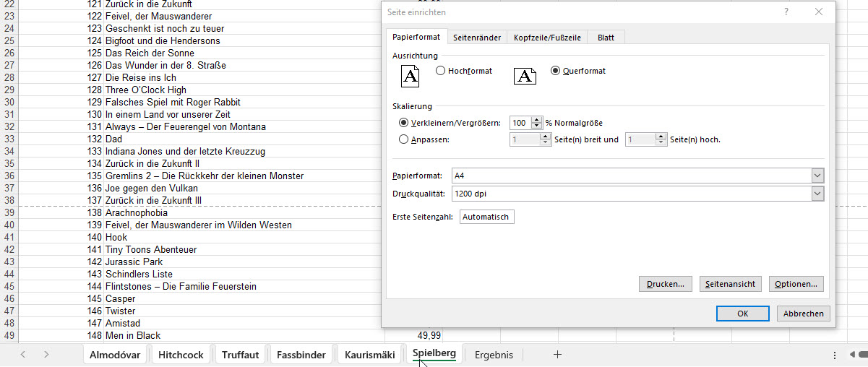The image size is (868, 367).
Task: Click the help question mark icon
Action: pyautogui.click(x=786, y=12)
